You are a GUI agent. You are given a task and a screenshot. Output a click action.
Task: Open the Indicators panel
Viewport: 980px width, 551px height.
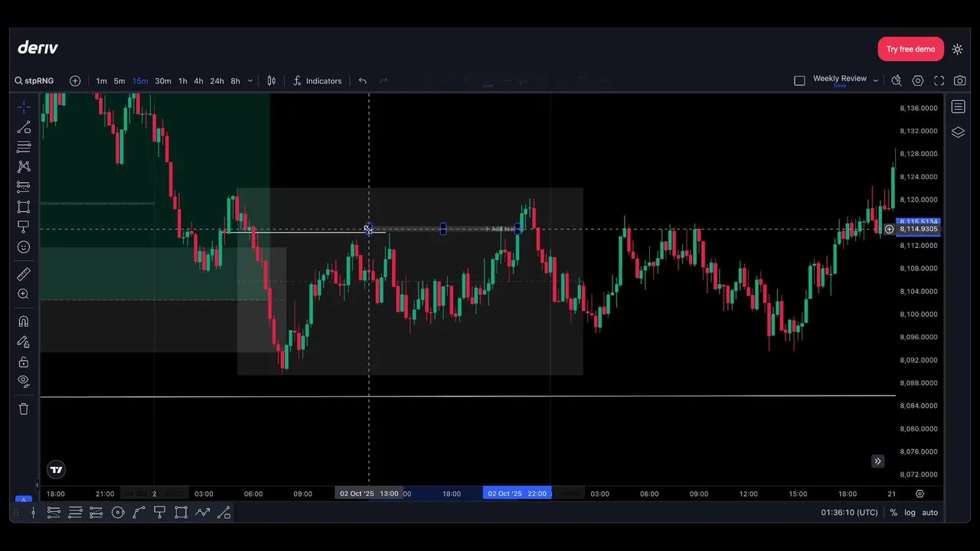click(317, 81)
